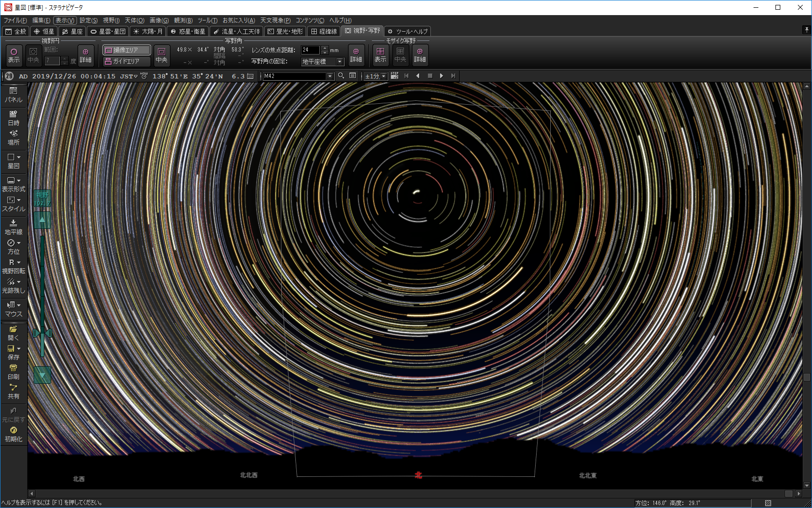812x508 pixels.
Task: Open the ファイル(F) menu
Action: (15, 20)
